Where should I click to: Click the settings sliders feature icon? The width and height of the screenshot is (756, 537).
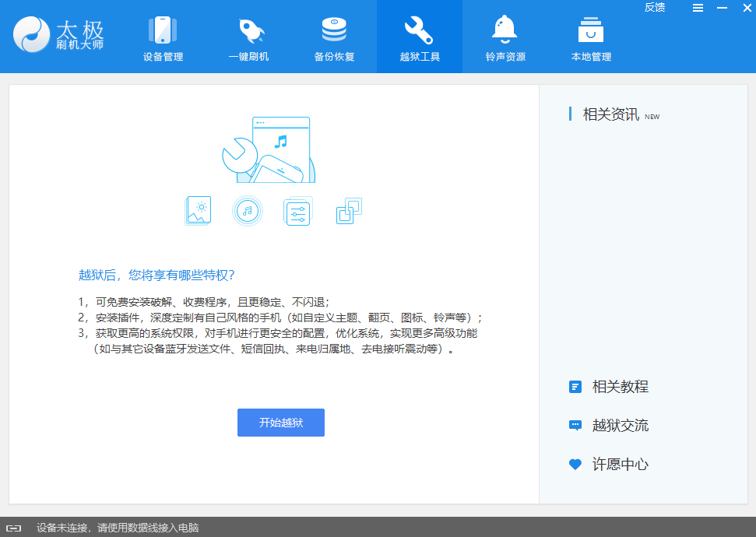coord(297,212)
